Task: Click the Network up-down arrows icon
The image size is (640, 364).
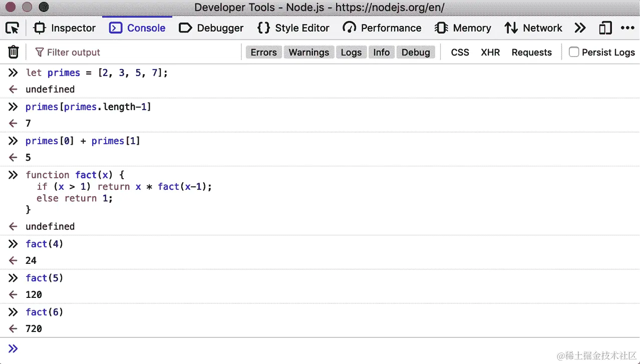Action: pos(511,28)
